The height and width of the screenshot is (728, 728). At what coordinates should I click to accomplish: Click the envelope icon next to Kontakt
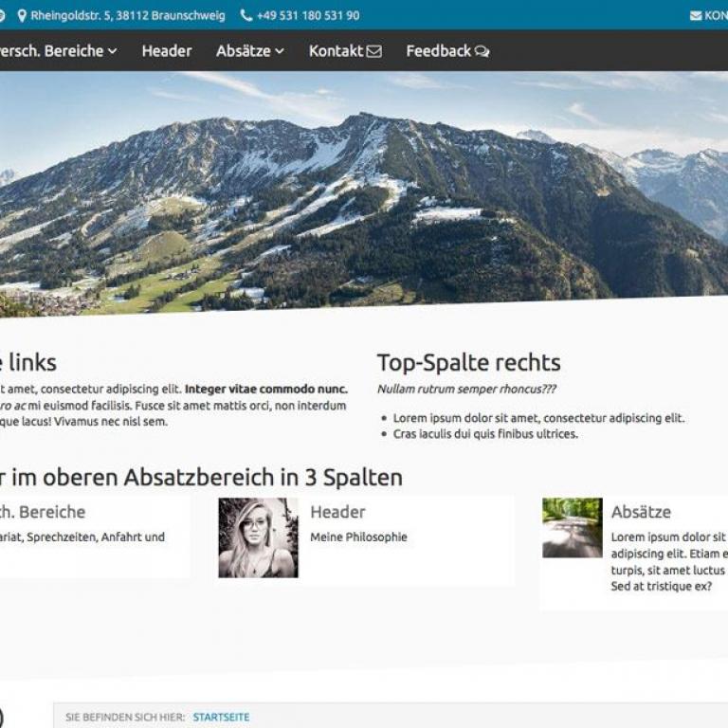374,51
